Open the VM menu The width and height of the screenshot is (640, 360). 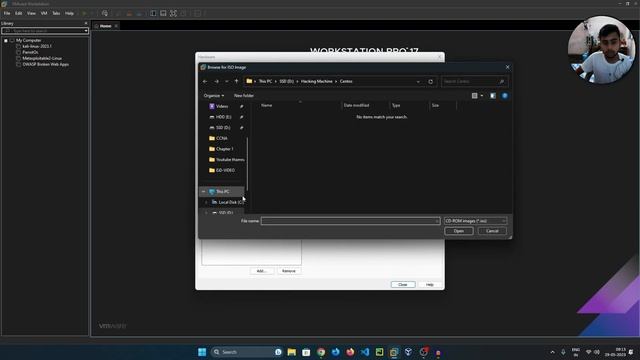tap(44, 13)
